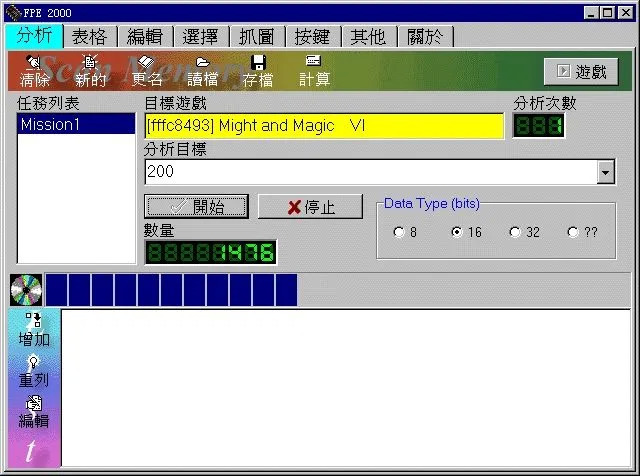The height and width of the screenshot is (476, 640).
Task: Select the 32 bits data type
Action: 515,232
